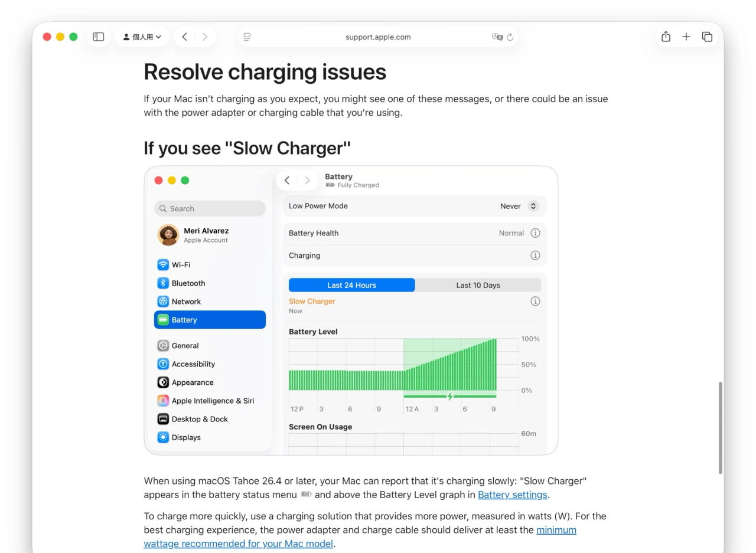Screen dimensions: 756x553
Task: Switch to Last 10 Days tab
Action: click(478, 285)
